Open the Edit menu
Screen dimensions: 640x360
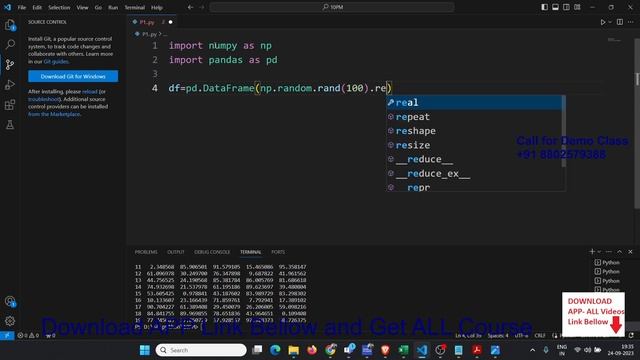tap(37, 7)
